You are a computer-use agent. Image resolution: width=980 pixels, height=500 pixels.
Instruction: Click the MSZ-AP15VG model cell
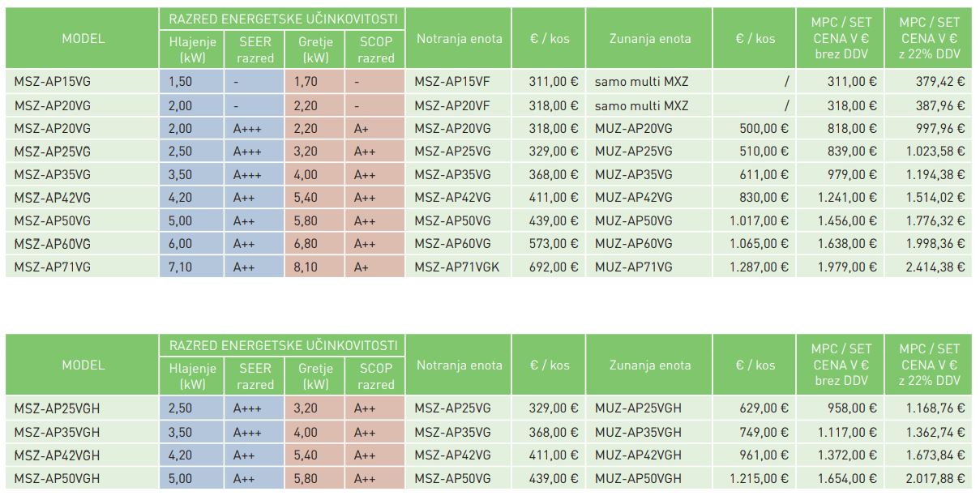point(53,81)
